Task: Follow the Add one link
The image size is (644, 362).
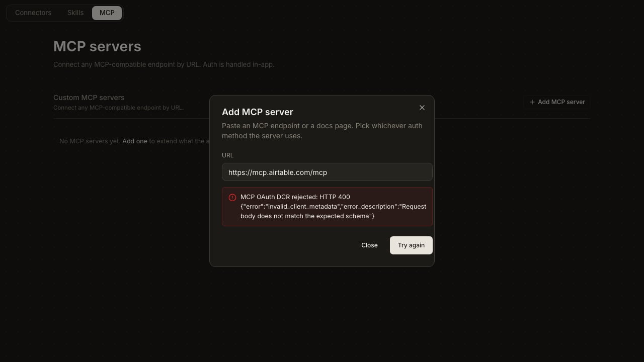Action: pos(135,141)
